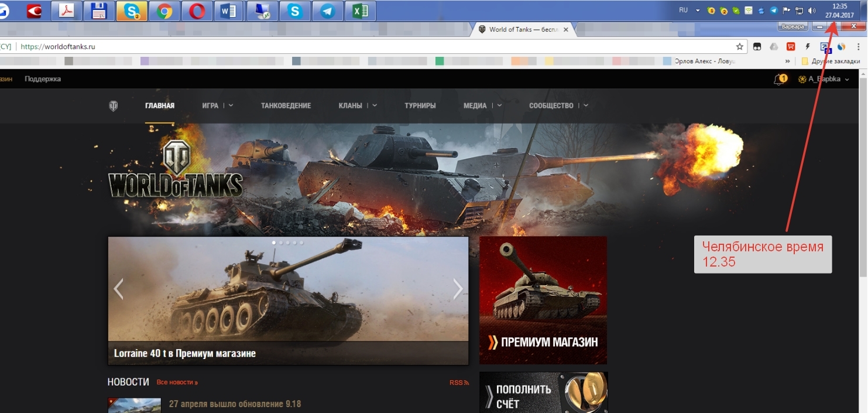Bookmark this page with the star icon

point(740,46)
